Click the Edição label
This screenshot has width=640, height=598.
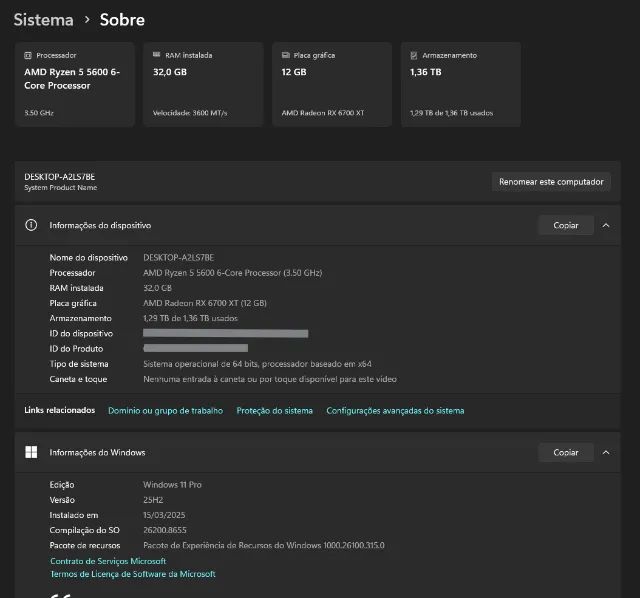pyautogui.click(x=62, y=485)
